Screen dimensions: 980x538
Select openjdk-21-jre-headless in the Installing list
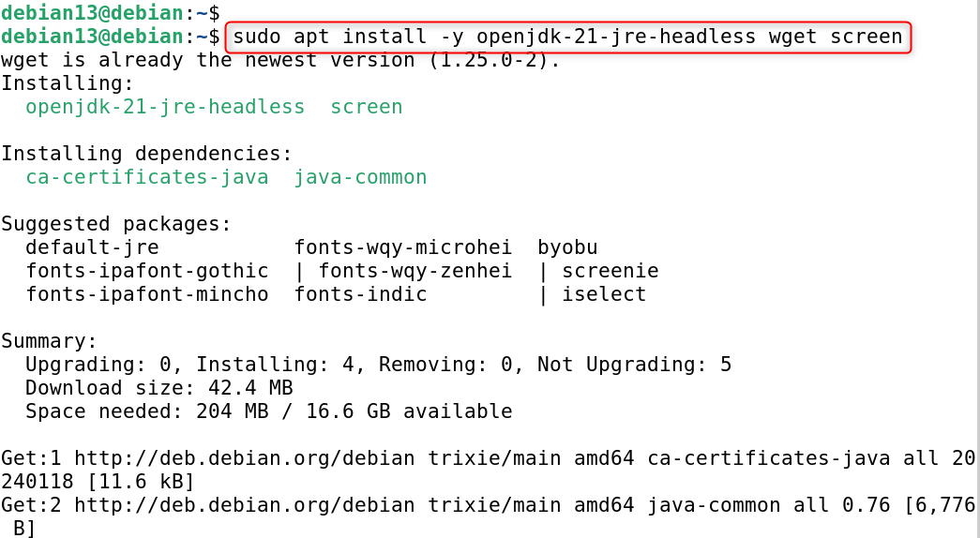click(165, 107)
